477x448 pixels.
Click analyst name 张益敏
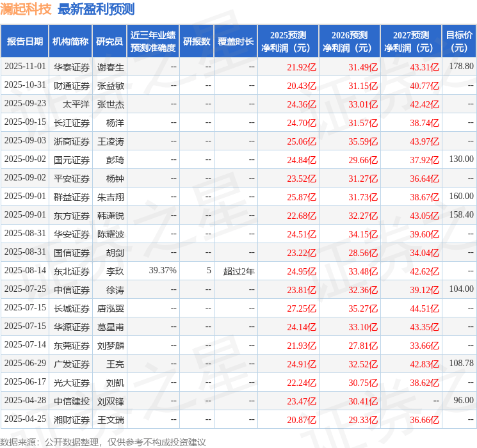(111, 86)
